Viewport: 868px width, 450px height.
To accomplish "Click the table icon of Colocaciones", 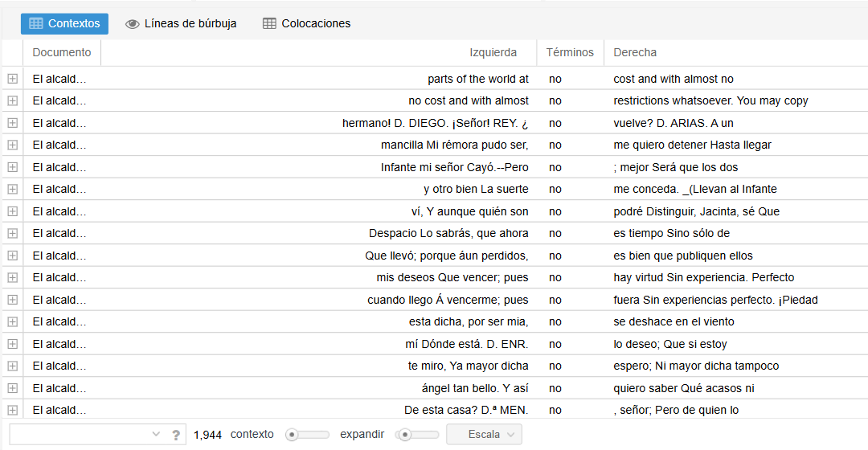I will point(269,24).
